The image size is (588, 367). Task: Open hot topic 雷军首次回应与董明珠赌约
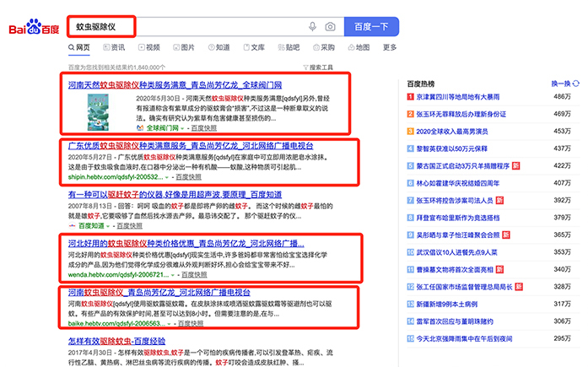455,321
